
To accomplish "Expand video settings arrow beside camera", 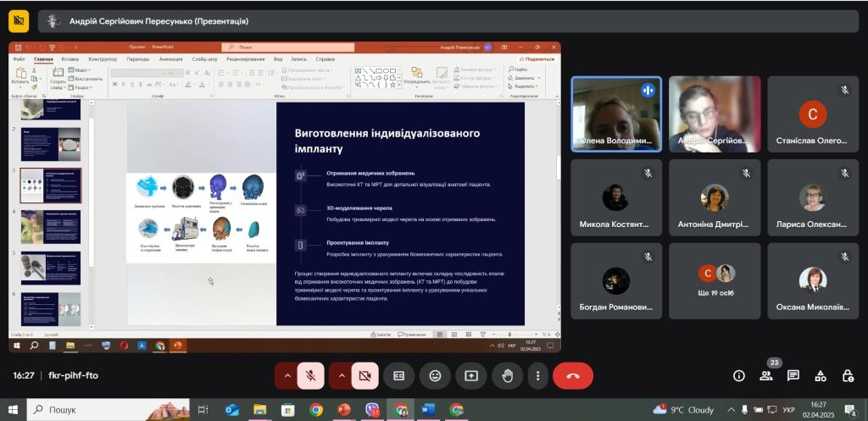I will coord(342,375).
